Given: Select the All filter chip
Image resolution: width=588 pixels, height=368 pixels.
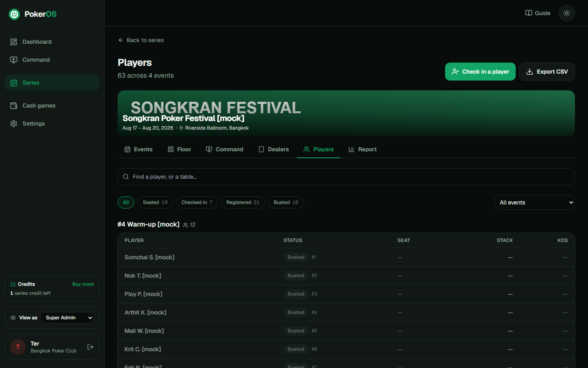Looking at the screenshot, I should pos(126,202).
